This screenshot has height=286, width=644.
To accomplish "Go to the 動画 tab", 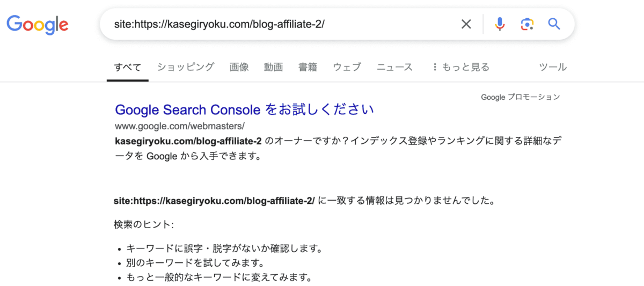I will (274, 67).
